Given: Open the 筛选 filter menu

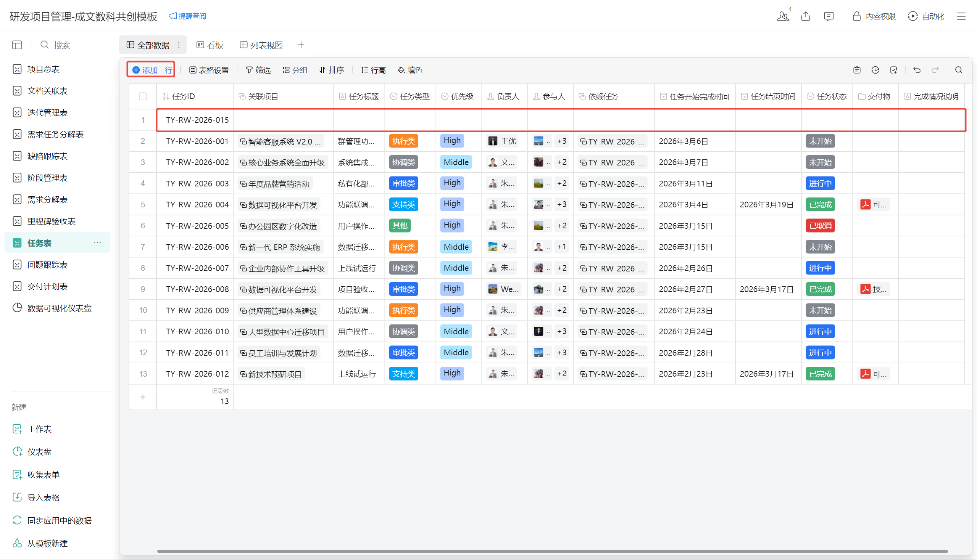Looking at the screenshot, I should (x=258, y=70).
